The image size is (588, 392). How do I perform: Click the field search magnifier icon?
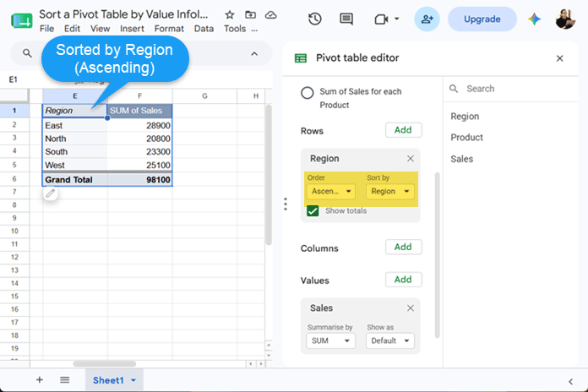click(x=454, y=89)
